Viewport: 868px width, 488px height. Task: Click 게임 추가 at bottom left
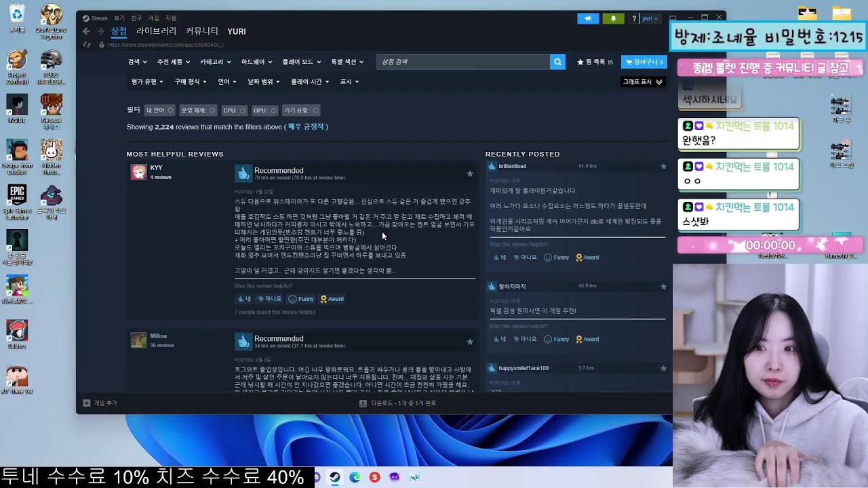pyautogui.click(x=100, y=403)
